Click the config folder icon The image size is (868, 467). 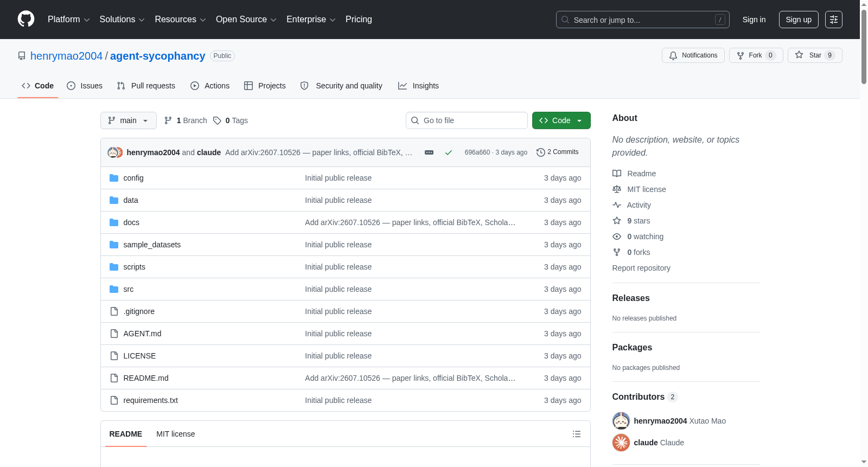114,178
